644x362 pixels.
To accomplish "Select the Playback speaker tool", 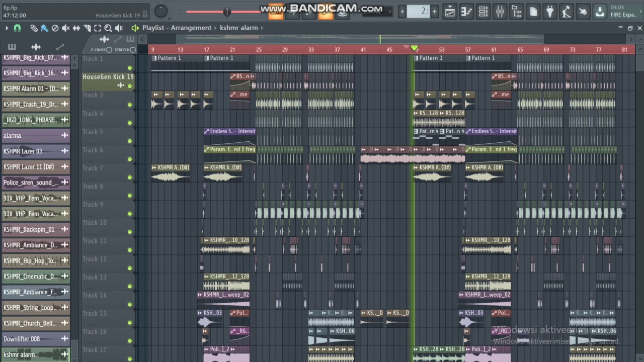I will 119,28.
